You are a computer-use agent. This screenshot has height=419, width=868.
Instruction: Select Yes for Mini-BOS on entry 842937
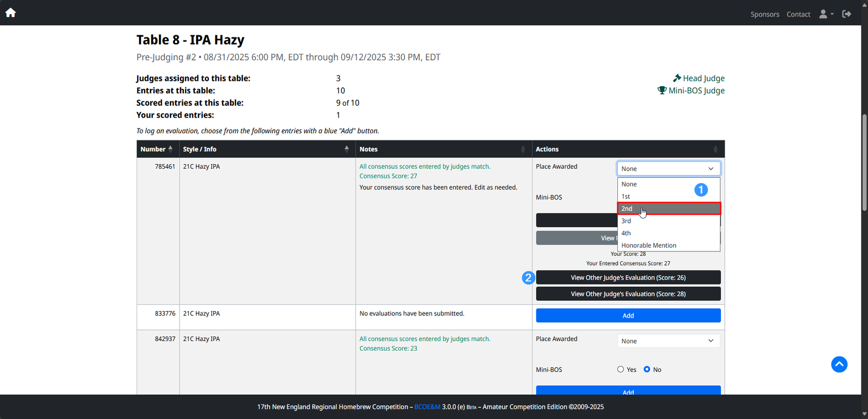[x=621, y=370]
